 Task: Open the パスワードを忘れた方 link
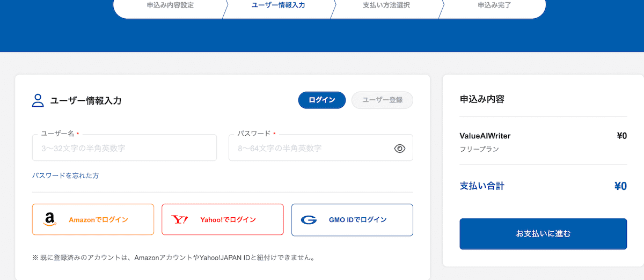click(65, 175)
